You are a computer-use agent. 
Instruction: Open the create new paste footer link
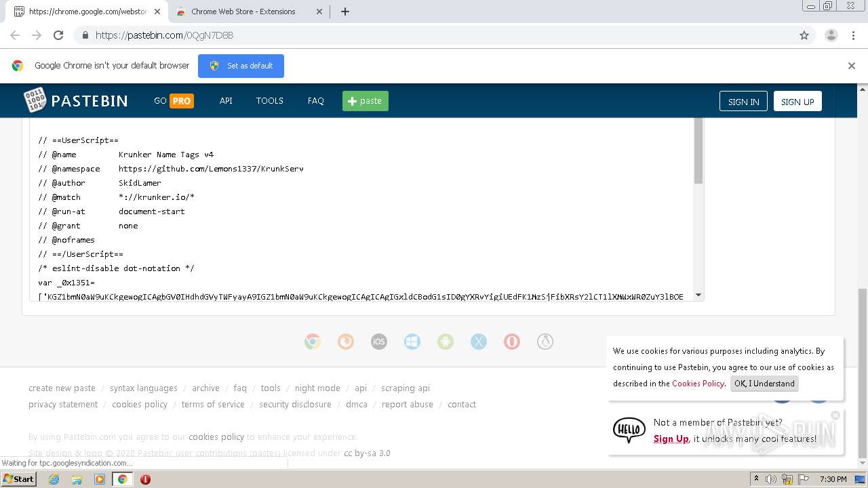click(x=62, y=388)
